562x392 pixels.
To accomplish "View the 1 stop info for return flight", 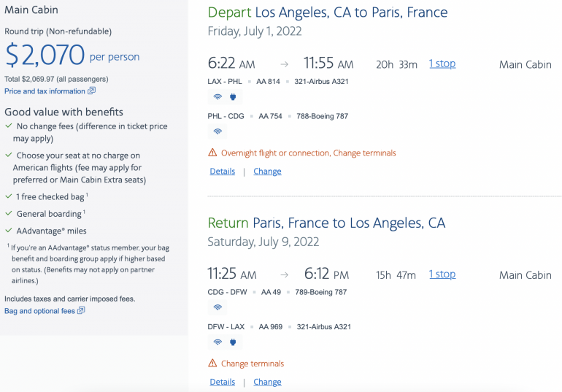I will (x=442, y=274).
